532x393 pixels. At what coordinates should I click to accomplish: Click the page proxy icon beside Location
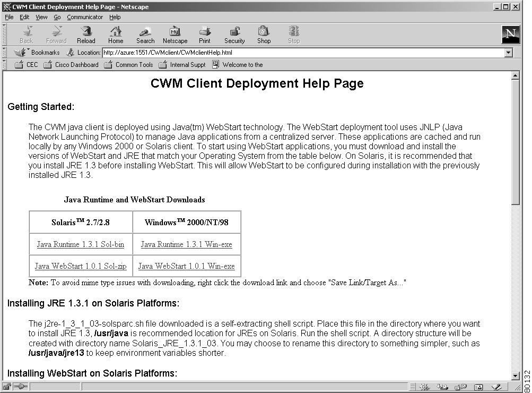click(x=70, y=53)
